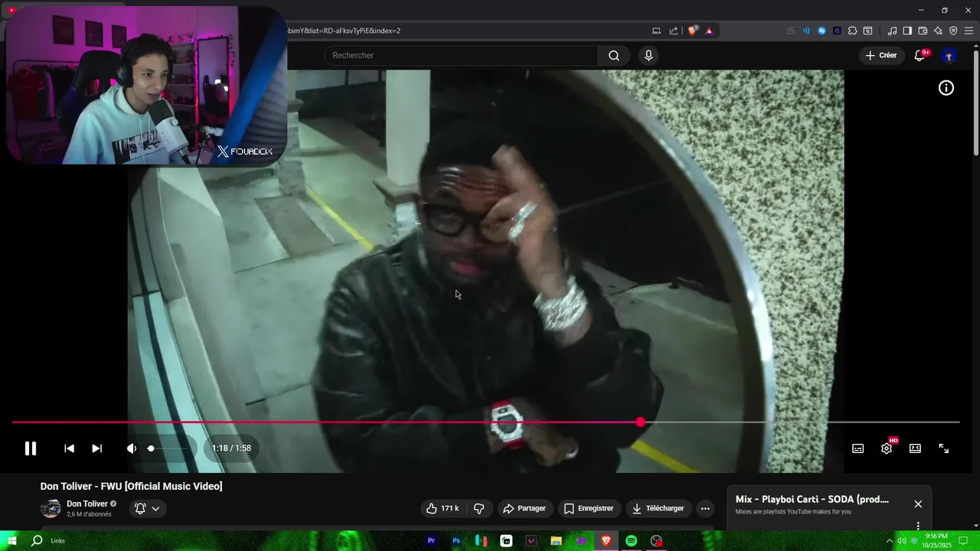Adjust the volume slider handle

click(x=151, y=448)
